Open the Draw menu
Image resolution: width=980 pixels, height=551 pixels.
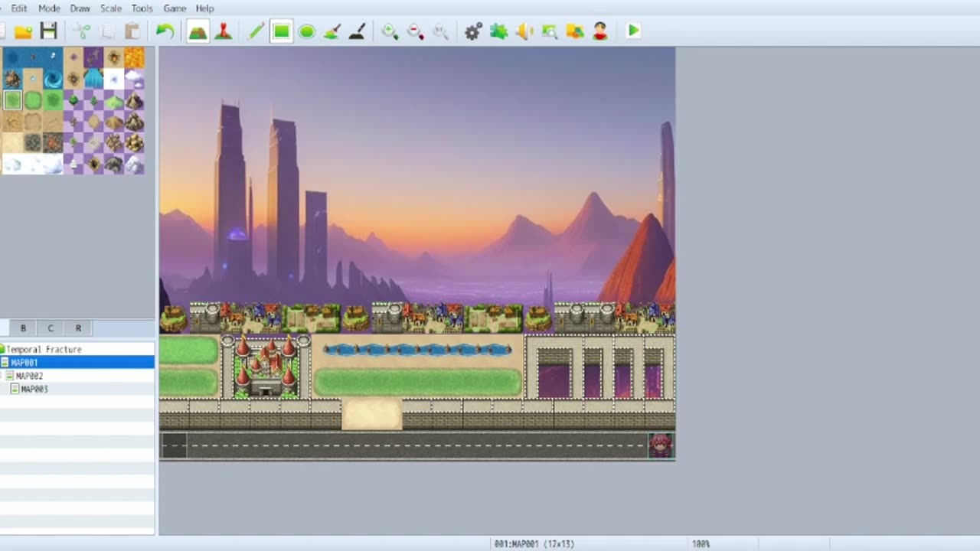[80, 8]
